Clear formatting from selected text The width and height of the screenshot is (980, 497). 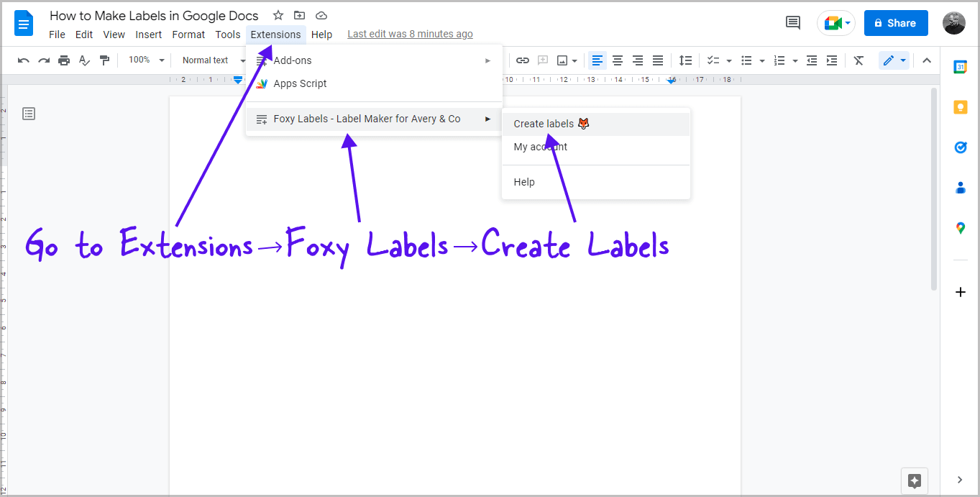[x=858, y=60]
